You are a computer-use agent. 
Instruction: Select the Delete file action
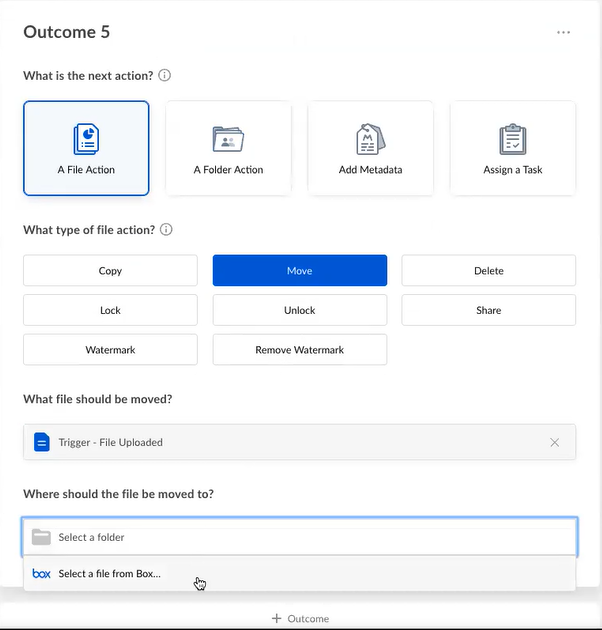(x=489, y=270)
